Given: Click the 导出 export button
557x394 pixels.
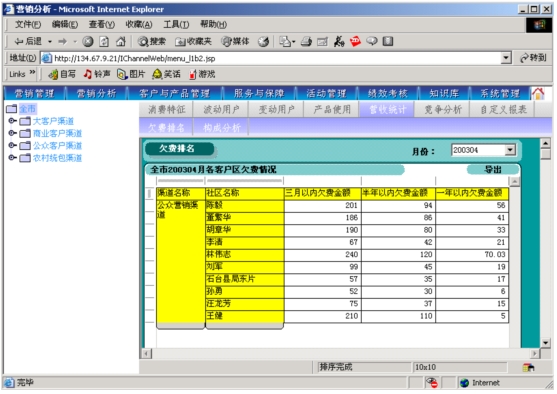Looking at the screenshot, I should click(x=493, y=170).
